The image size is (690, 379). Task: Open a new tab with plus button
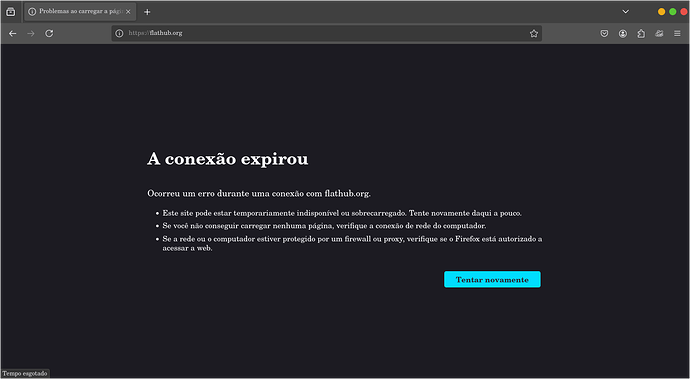click(147, 12)
